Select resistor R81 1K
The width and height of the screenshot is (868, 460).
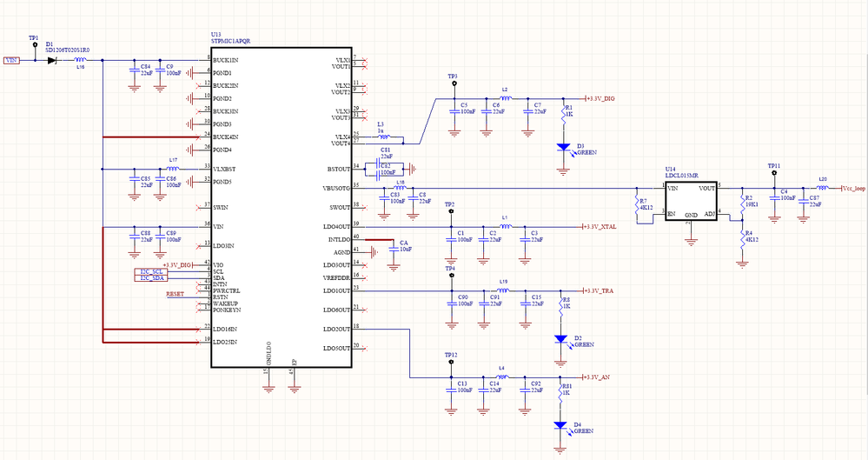click(560, 393)
